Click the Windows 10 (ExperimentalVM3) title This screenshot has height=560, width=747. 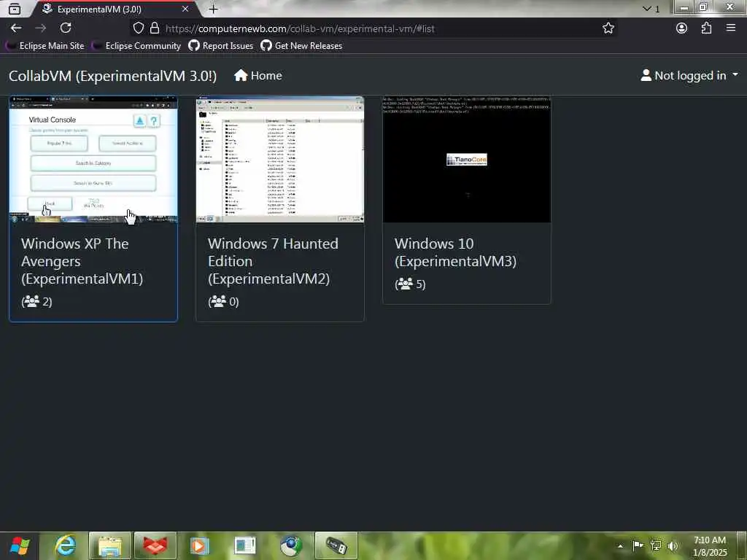(x=455, y=252)
